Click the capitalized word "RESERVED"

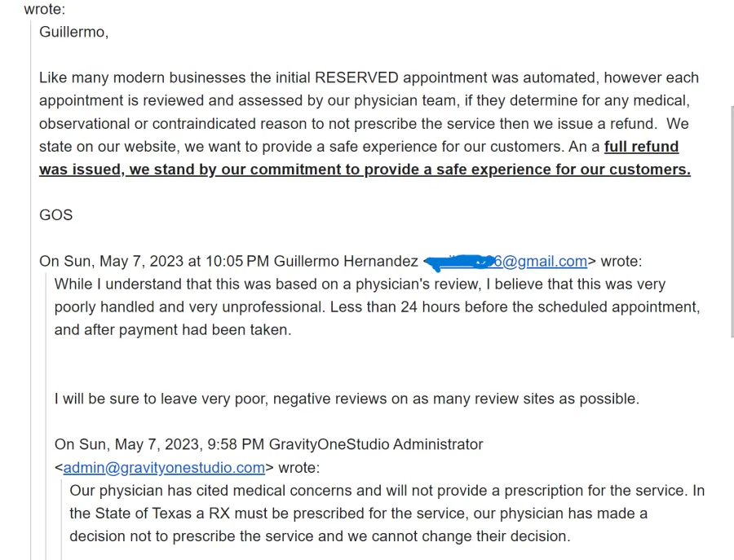(x=356, y=78)
